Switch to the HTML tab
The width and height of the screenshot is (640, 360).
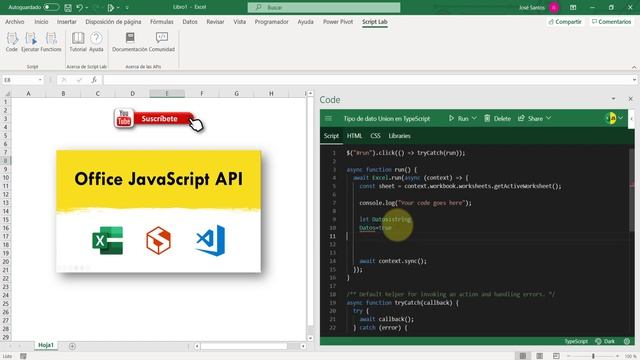tap(354, 136)
